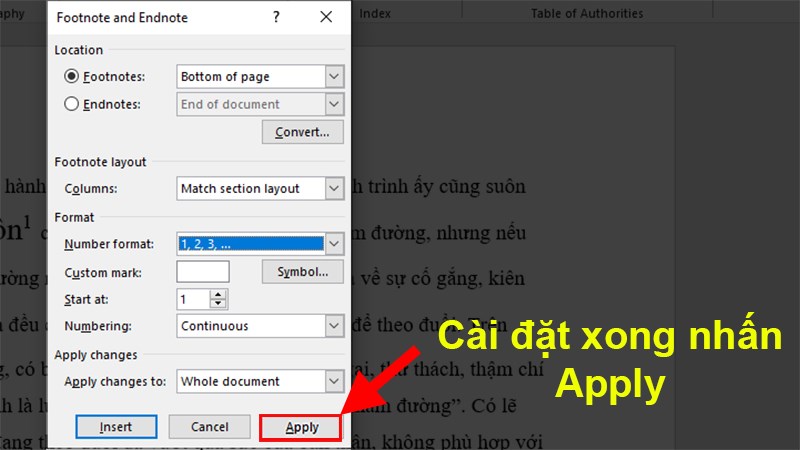The image size is (800, 450).
Task: Click the Custom mark input field
Action: tap(203, 271)
